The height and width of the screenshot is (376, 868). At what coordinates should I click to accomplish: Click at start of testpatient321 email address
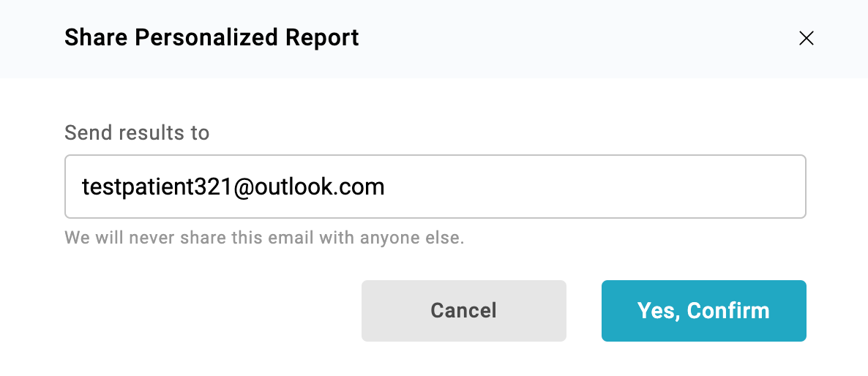[x=83, y=187]
